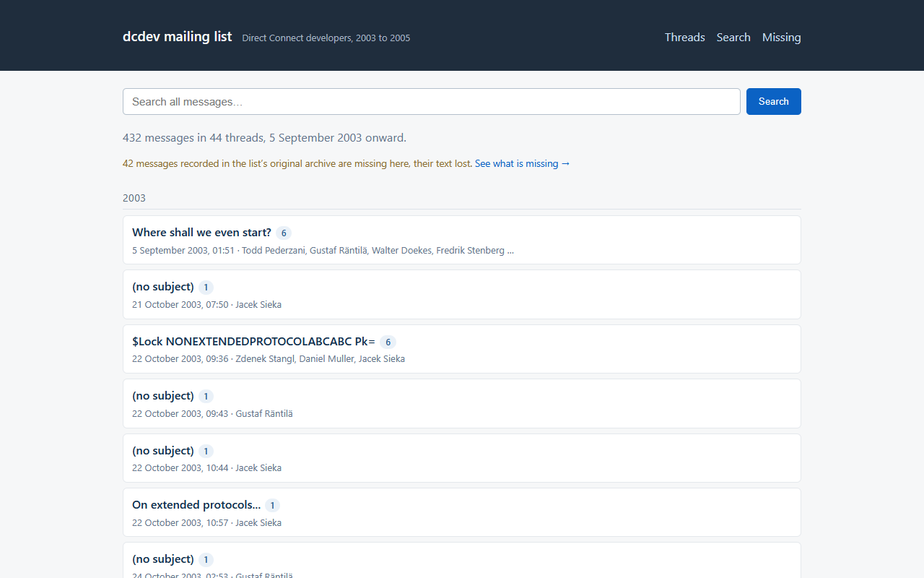Follow the 'See what is missing →' link
924x578 pixels.
[x=523, y=164]
